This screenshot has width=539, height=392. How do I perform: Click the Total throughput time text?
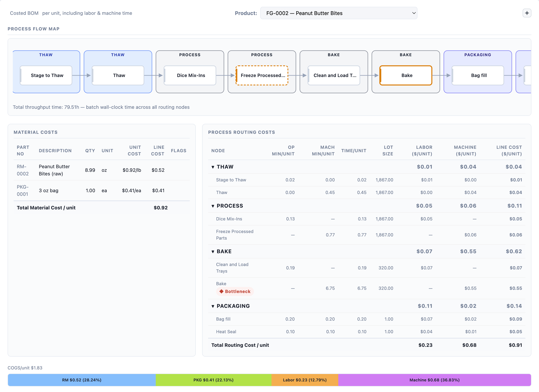101,107
